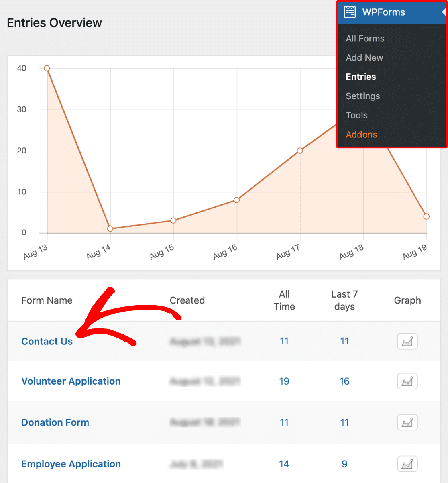The image size is (448, 483).
Task: Click the Last 7 days column header
Action: [x=344, y=300]
